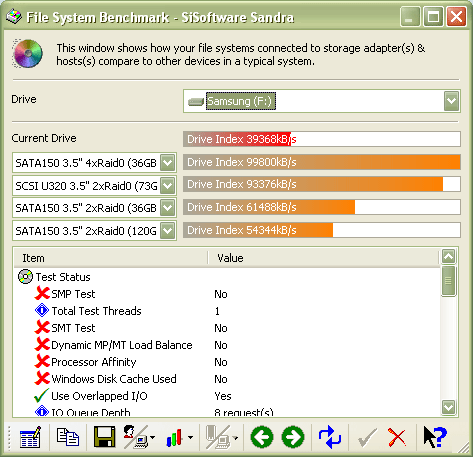This screenshot has width=473, height=457.
Task: Click the bar chart toolbar icon
Action: 175,438
